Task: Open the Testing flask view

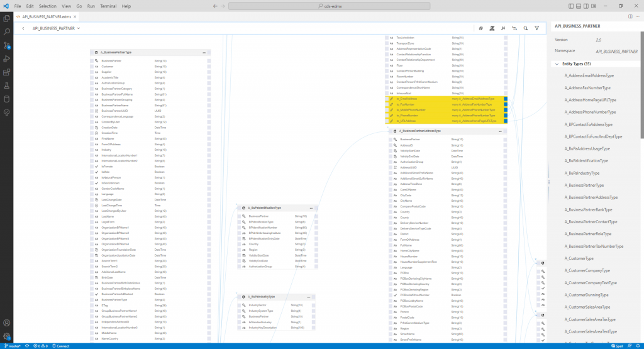Action: [6, 86]
